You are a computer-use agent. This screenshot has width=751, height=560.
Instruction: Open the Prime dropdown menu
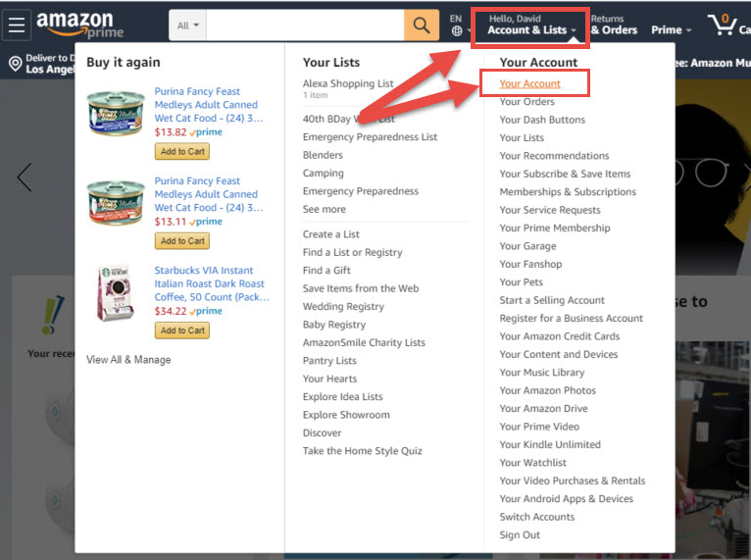click(x=672, y=29)
